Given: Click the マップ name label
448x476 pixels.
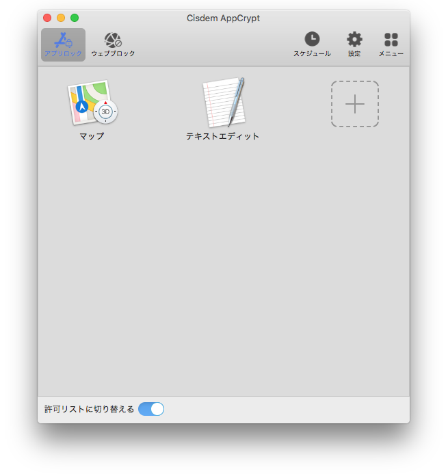Looking at the screenshot, I should pyautogui.click(x=92, y=136).
